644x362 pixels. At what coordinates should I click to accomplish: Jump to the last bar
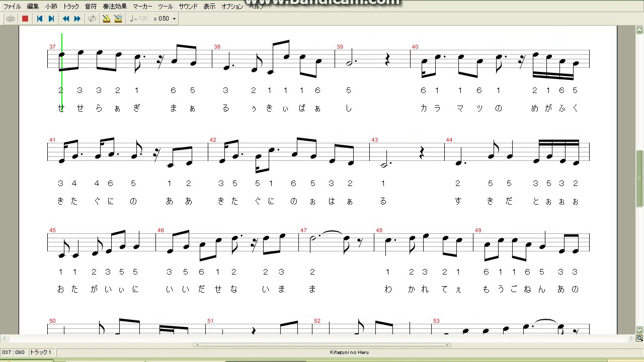coord(51,19)
